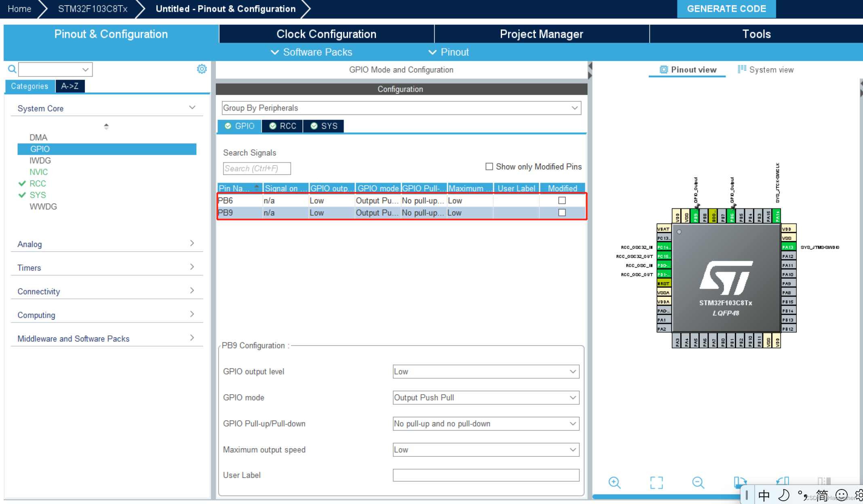Screen dimensions: 863x504
Task: Select the RCC configuration tab
Action: [283, 126]
